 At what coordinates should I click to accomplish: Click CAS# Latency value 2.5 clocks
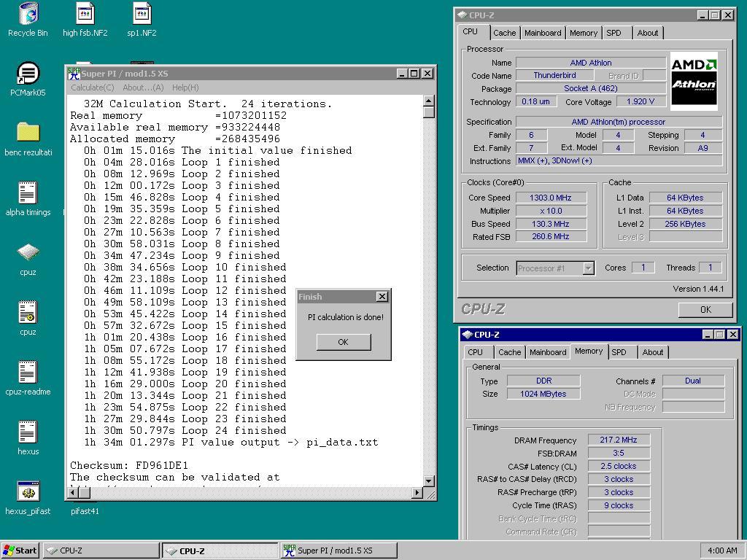(619, 466)
